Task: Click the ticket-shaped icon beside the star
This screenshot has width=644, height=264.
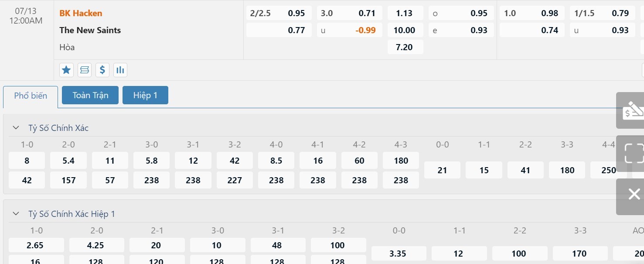Action: 84,70
